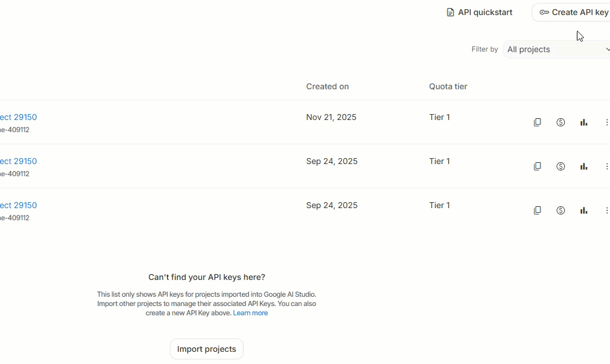Open project 29150 link in last row
The height and width of the screenshot is (364, 610).
pos(18,205)
